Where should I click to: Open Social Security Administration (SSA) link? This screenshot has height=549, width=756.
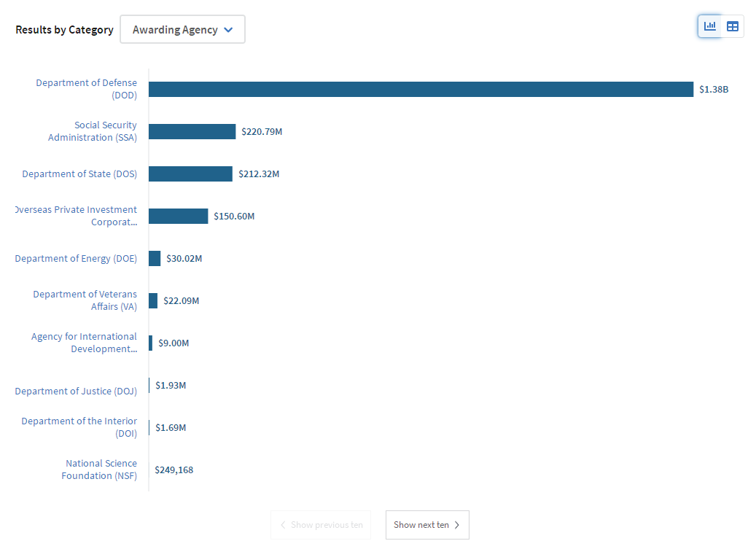[x=93, y=131]
